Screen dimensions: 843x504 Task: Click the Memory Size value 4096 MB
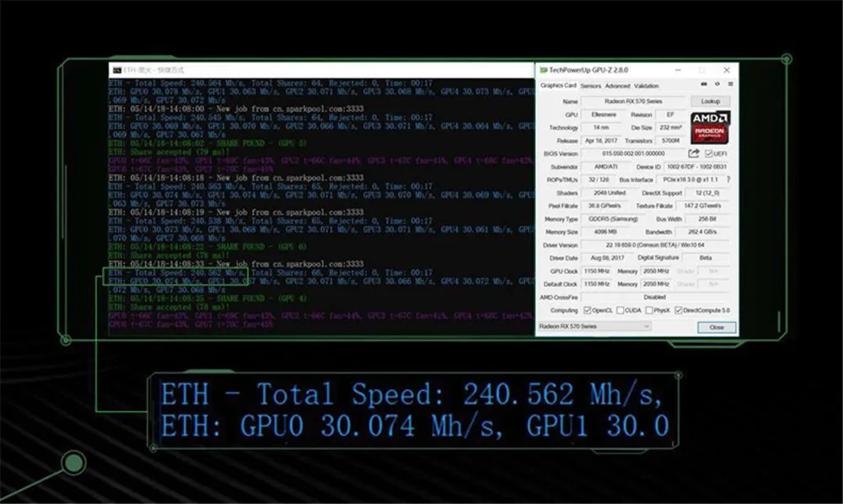click(x=605, y=232)
